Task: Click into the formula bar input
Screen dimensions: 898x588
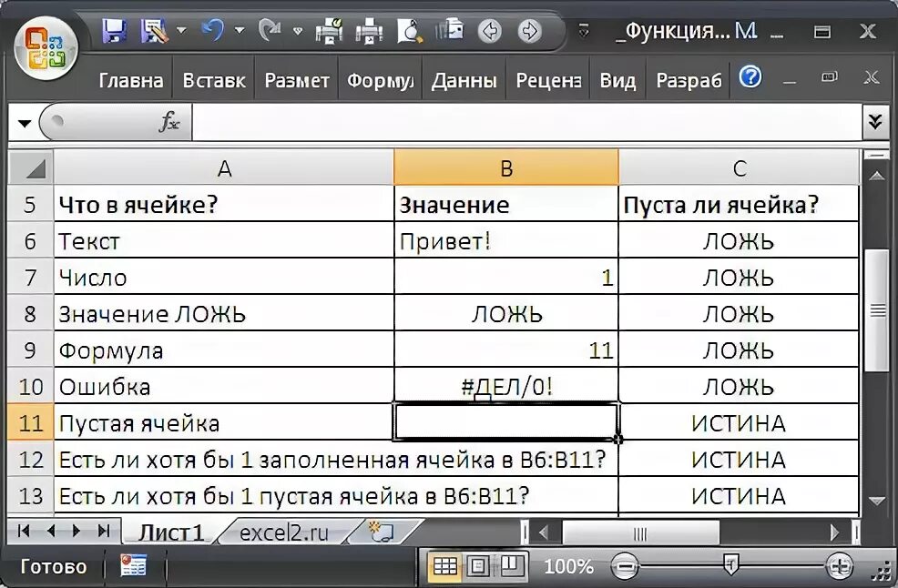Action: point(527,122)
